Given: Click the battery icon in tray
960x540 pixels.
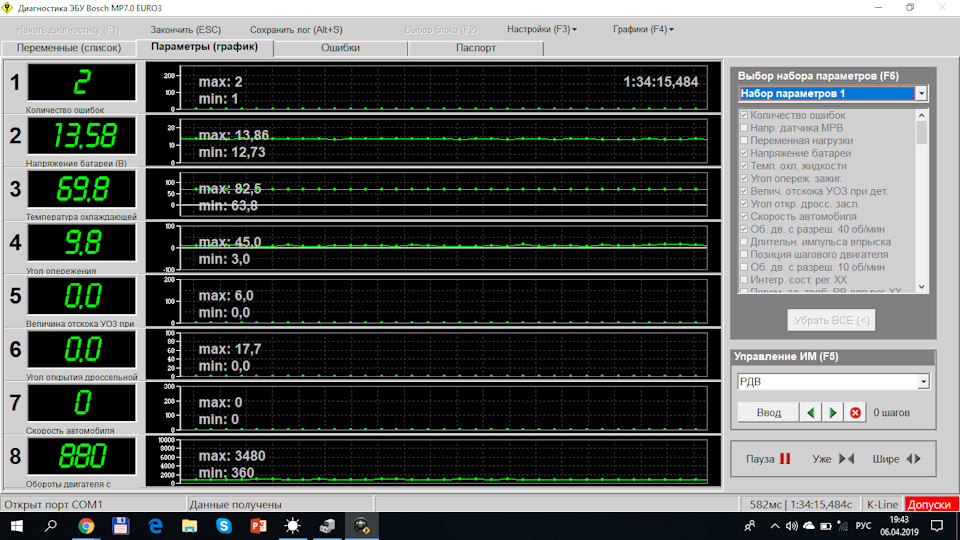Looking at the screenshot, I should point(825,526).
